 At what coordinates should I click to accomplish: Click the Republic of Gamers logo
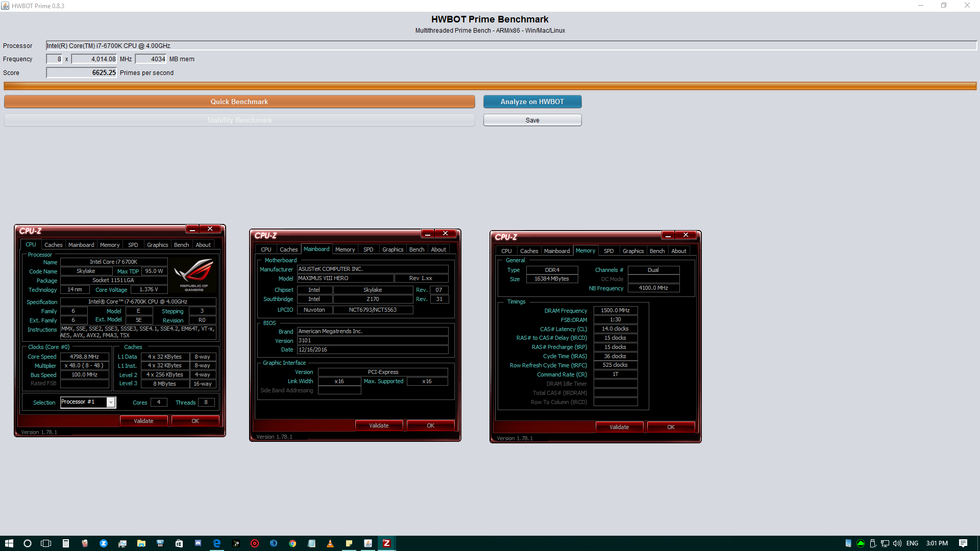tap(194, 274)
